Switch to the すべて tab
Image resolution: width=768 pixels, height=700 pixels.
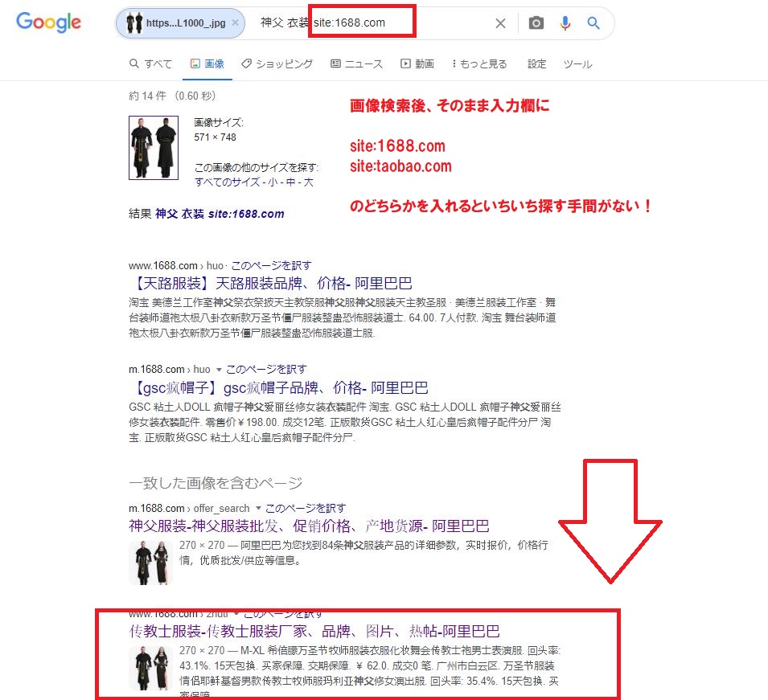(151, 64)
